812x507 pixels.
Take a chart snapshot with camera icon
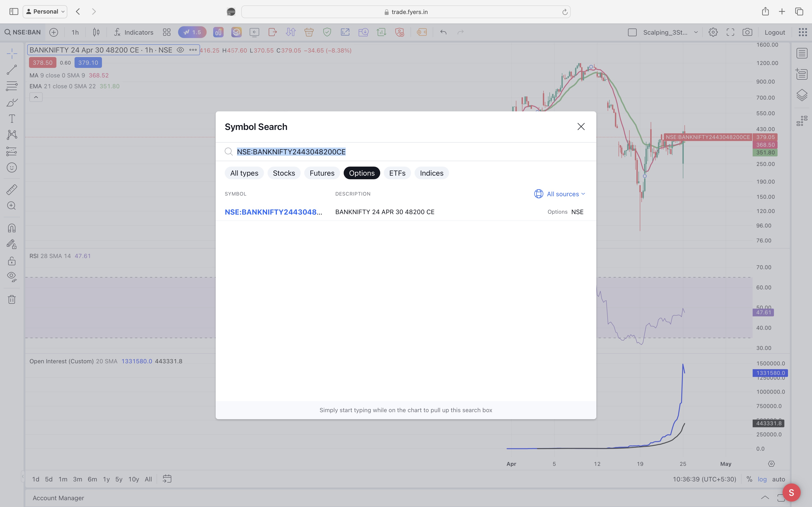point(747,32)
